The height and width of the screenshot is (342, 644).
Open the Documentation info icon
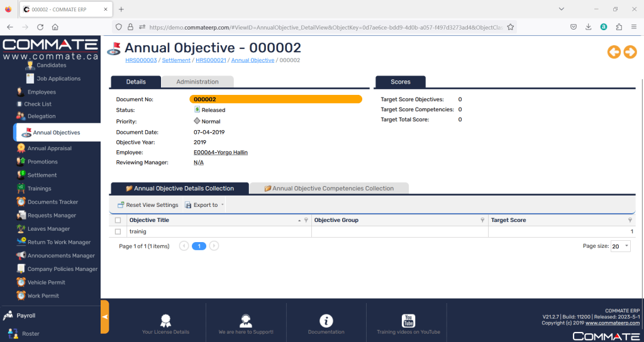click(326, 321)
